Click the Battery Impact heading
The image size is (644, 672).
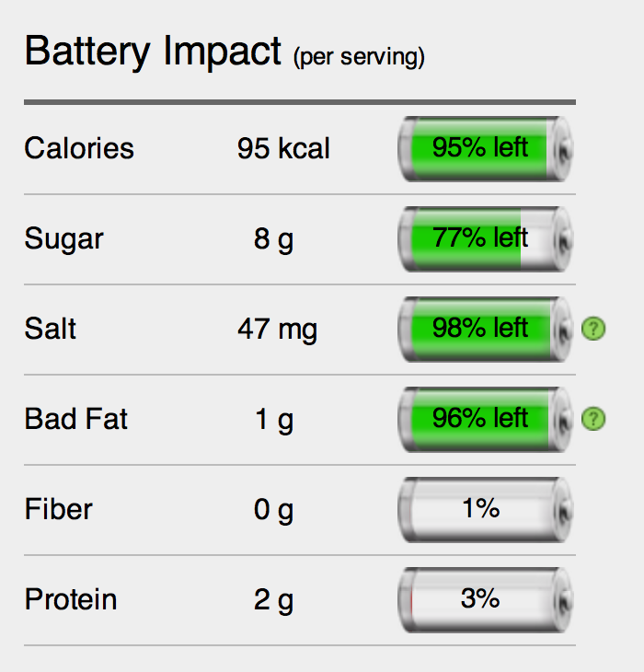click(153, 52)
